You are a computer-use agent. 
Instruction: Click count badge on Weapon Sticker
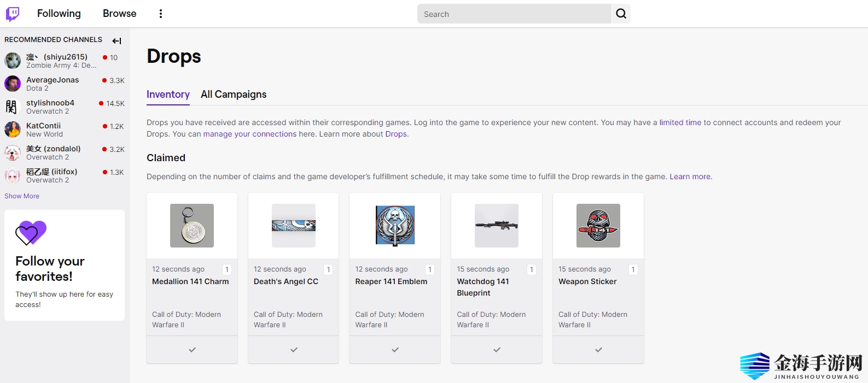click(633, 269)
